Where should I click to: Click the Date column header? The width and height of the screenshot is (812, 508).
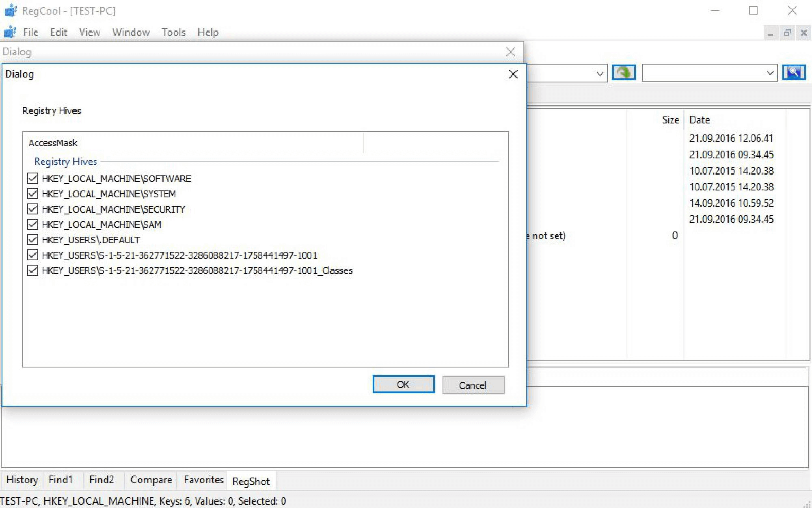[x=700, y=119]
